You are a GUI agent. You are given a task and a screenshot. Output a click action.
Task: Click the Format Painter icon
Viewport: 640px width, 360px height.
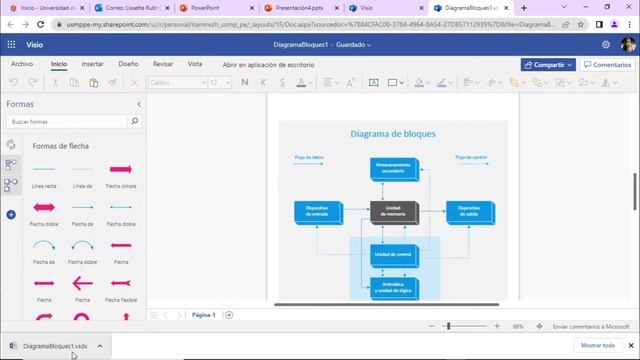112,82
